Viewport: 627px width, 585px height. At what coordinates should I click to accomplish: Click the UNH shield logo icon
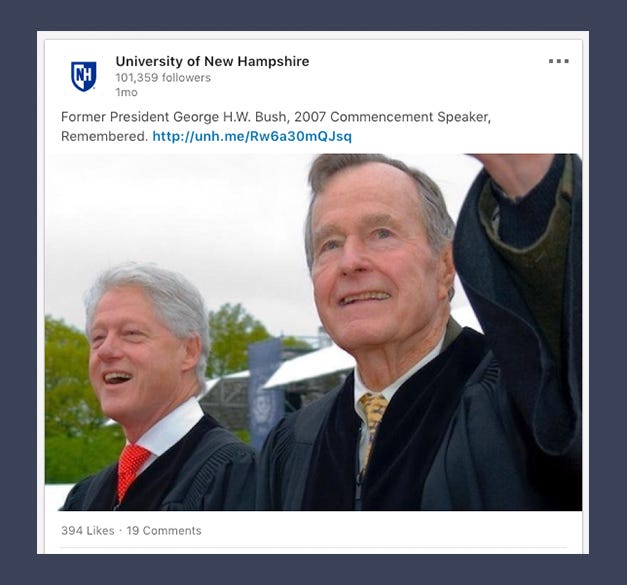(x=83, y=76)
